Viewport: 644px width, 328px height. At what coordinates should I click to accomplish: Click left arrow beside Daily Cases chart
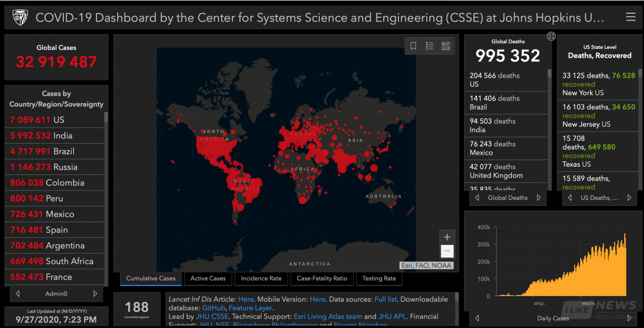coord(477,318)
